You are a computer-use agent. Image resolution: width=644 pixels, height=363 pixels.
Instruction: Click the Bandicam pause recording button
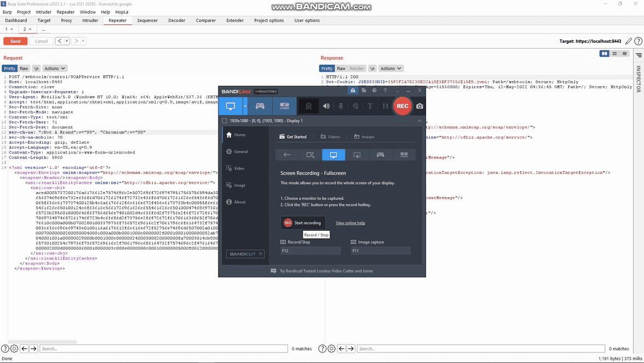[386, 106]
